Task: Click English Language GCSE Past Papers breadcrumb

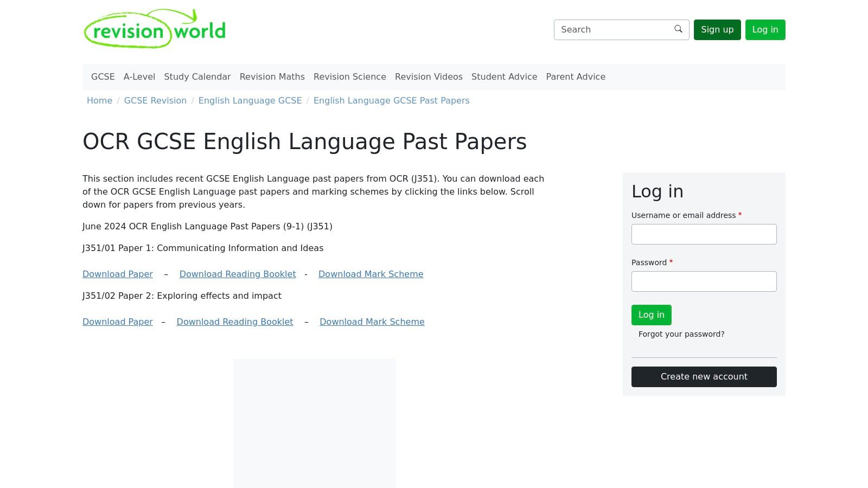Action: tap(392, 101)
